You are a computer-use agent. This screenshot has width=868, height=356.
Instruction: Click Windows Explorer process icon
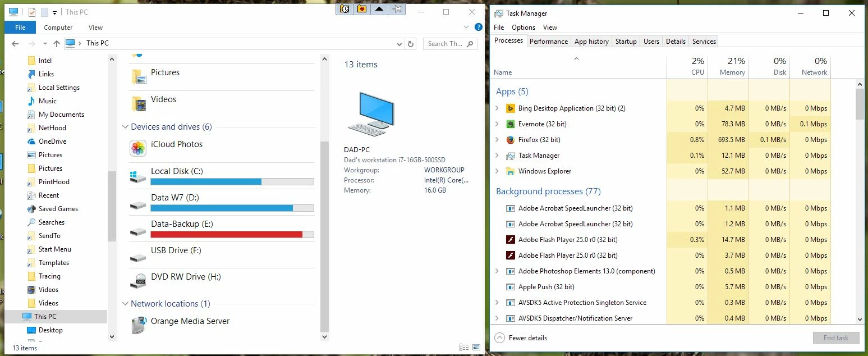tap(511, 171)
